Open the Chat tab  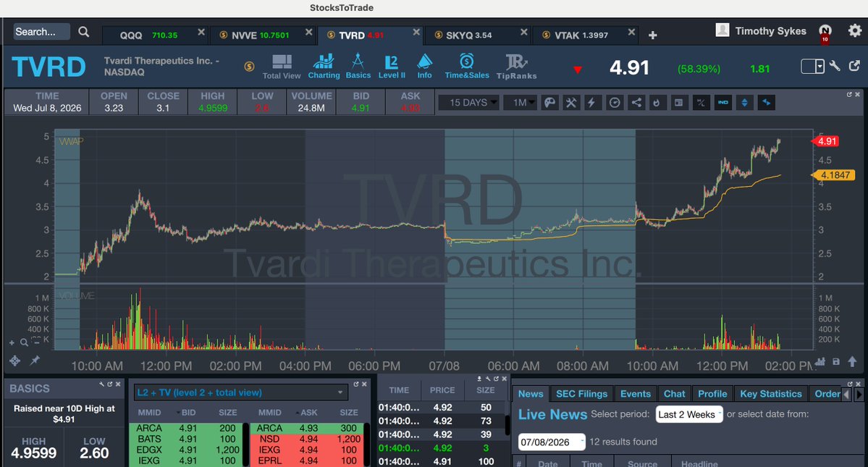pyautogui.click(x=674, y=394)
